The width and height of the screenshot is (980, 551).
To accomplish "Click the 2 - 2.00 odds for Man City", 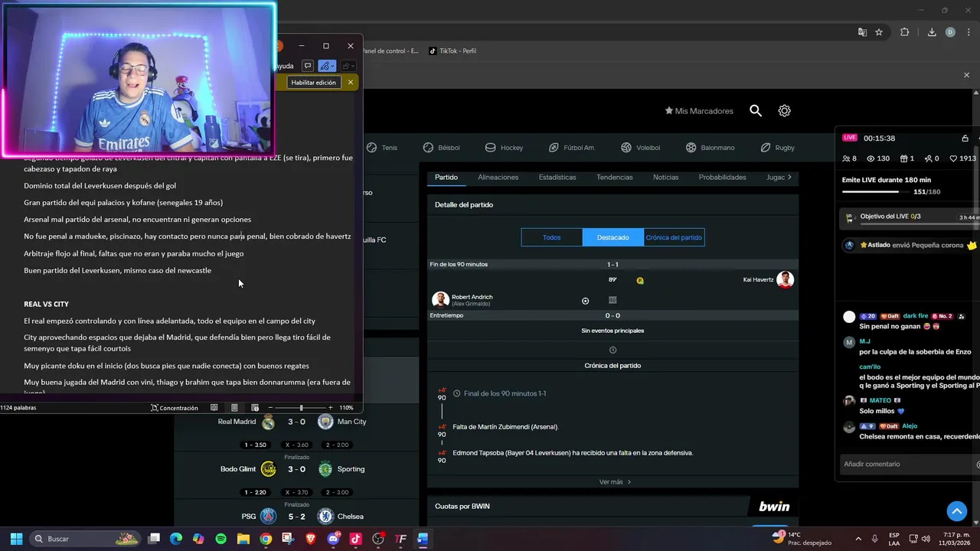I will pos(338,445).
